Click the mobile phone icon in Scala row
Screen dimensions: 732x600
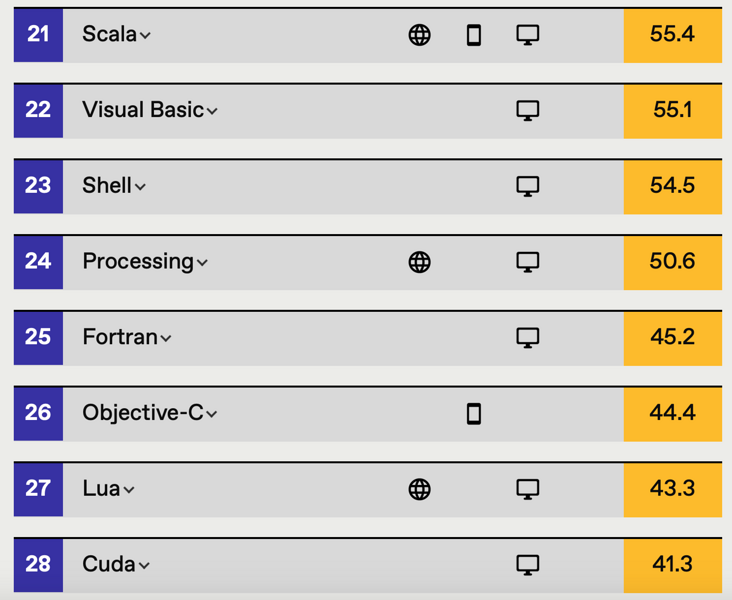[x=474, y=35]
